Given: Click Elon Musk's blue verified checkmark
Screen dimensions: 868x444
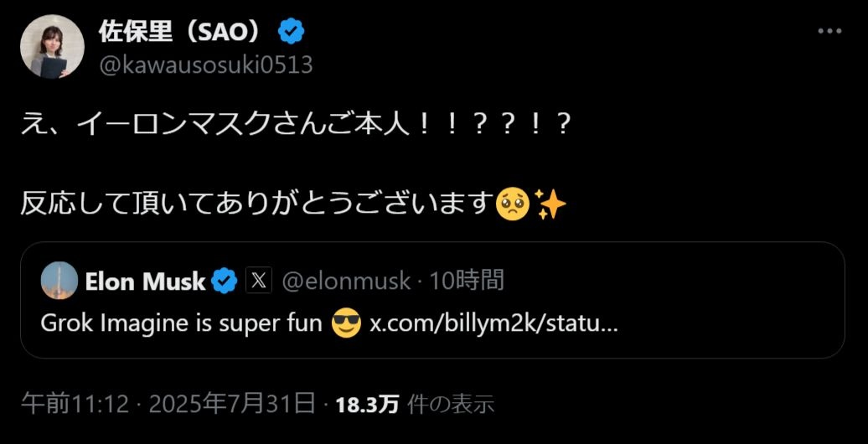Looking at the screenshot, I should 224,281.
